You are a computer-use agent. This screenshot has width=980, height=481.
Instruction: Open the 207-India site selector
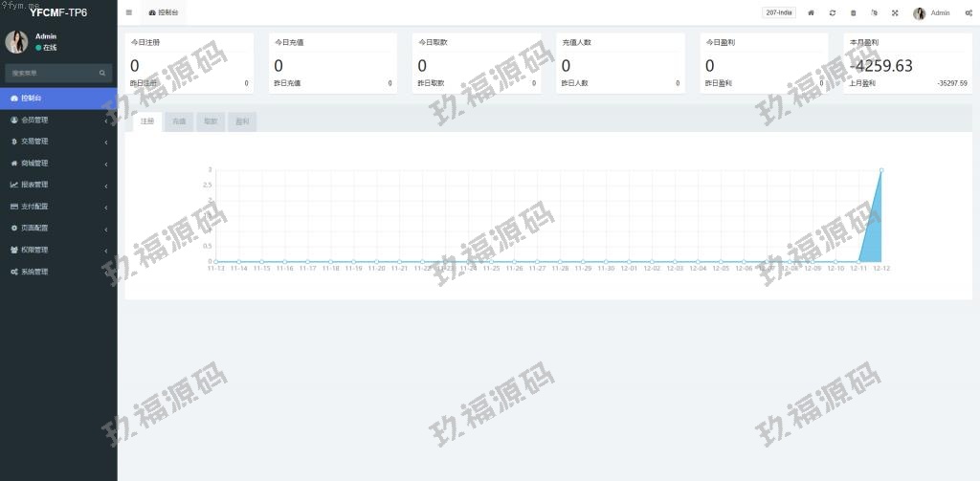click(x=779, y=12)
